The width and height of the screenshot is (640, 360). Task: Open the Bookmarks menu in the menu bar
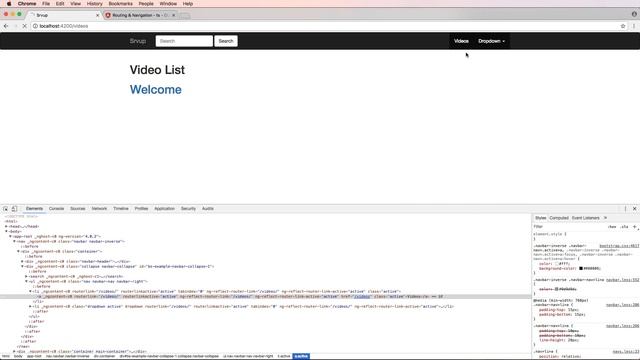click(x=120, y=4)
